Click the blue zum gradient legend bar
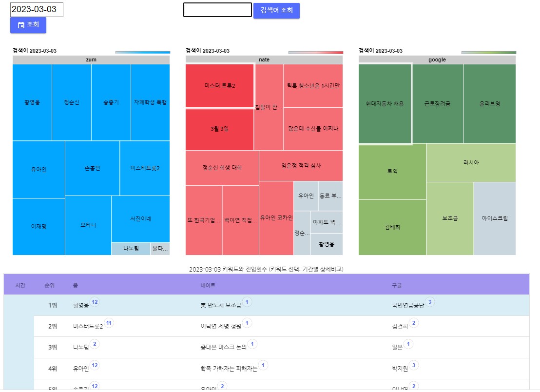Screen dimensions: 540x392 [143, 52]
